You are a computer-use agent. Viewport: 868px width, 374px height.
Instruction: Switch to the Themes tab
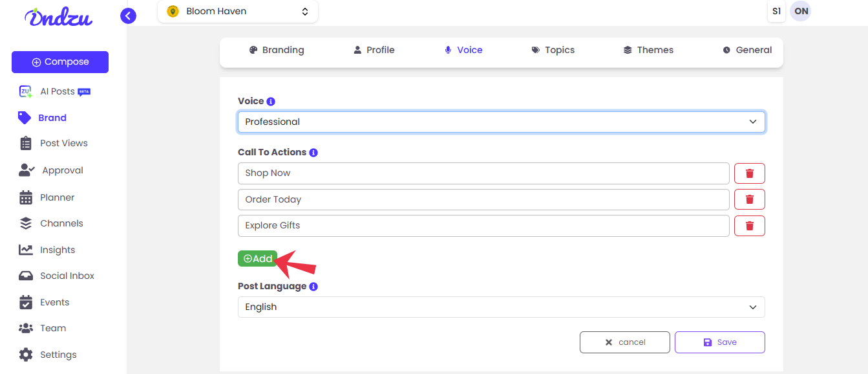[648, 50]
